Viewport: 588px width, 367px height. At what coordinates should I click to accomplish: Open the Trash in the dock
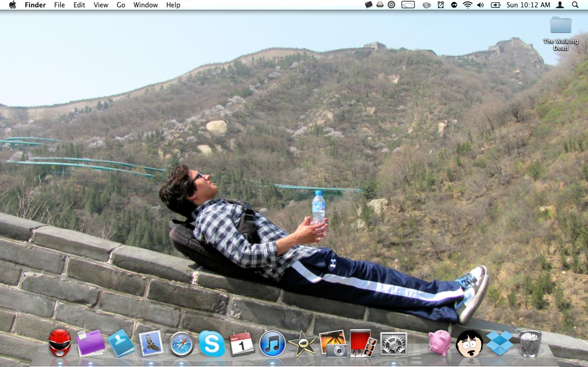530,344
